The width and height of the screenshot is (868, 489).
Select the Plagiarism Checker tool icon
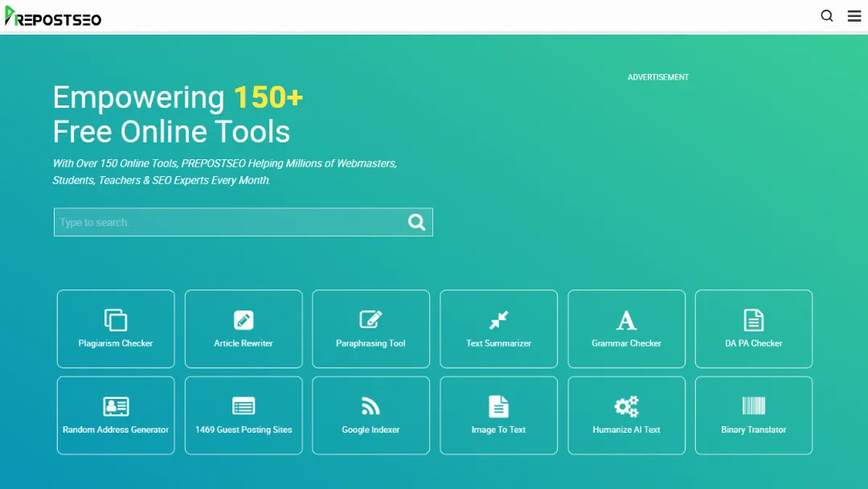click(116, 319)
